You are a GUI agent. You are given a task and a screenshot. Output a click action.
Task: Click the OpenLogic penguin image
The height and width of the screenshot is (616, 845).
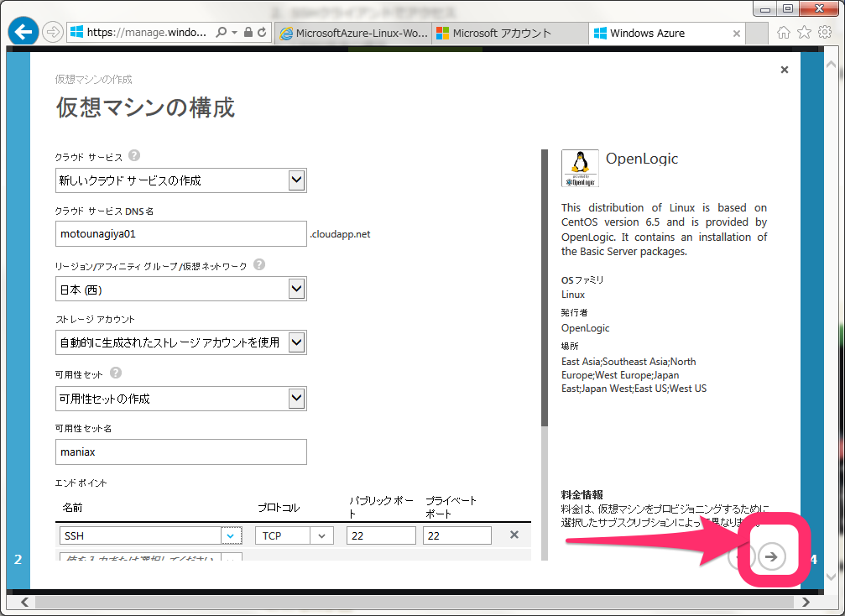click(580, 168)
